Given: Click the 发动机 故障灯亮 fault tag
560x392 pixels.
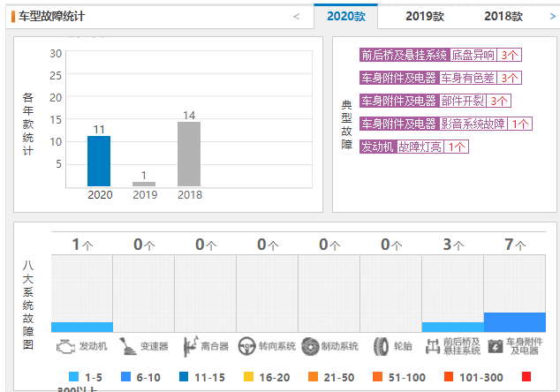Looking at the screenshot, I should coord(414,147).
